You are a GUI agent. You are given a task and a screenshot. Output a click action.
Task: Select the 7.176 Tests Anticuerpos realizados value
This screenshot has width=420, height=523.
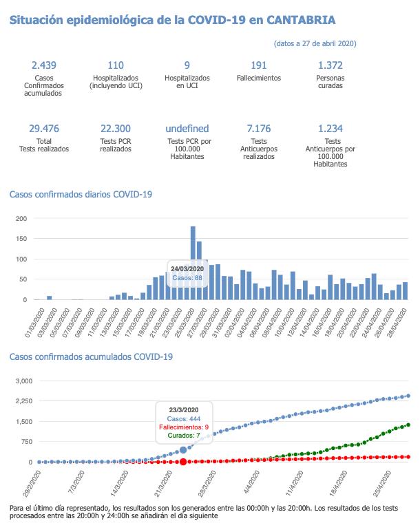click(x=258, y=129)
